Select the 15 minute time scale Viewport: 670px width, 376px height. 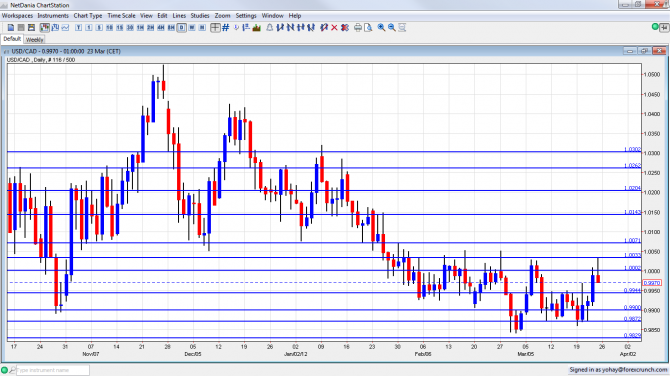120,28
